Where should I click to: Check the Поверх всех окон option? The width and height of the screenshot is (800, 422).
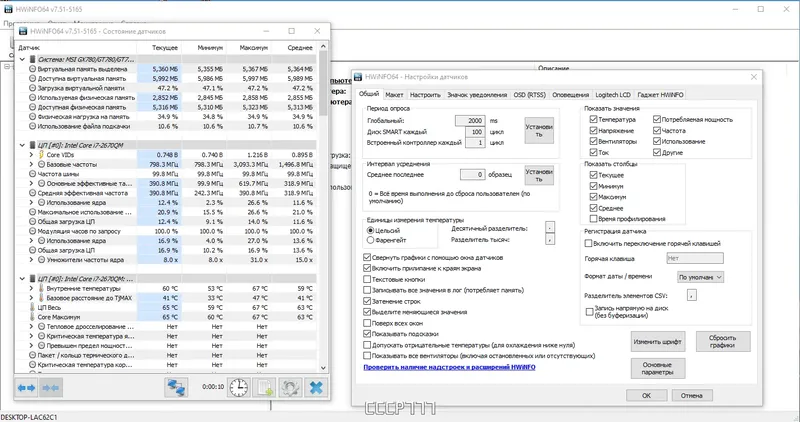click(367, 323)
